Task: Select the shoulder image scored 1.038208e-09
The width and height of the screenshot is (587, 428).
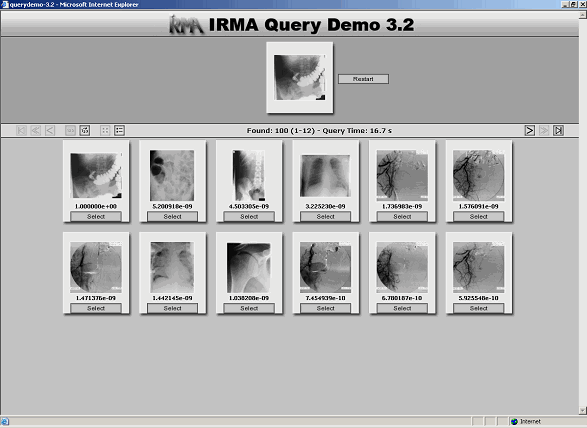Action: (x=249, y=308)
